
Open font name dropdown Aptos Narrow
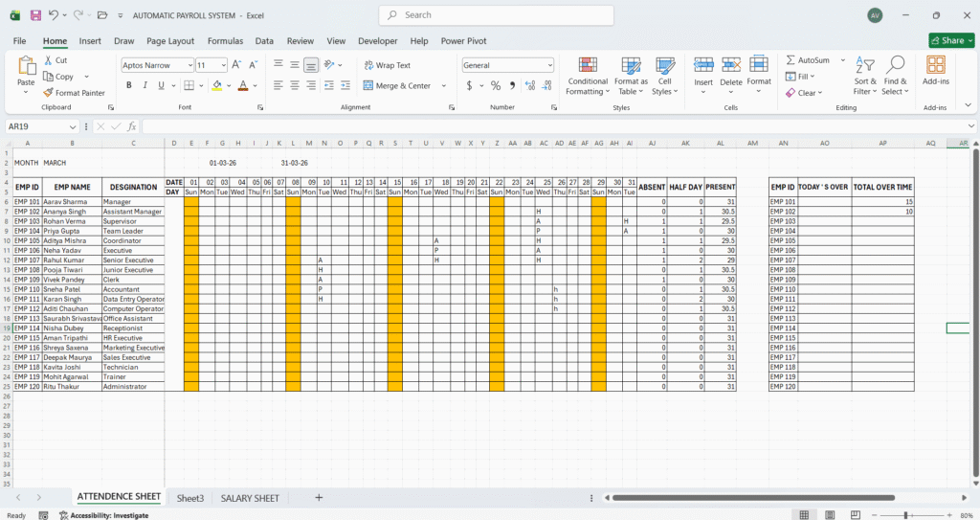(190, 65)
